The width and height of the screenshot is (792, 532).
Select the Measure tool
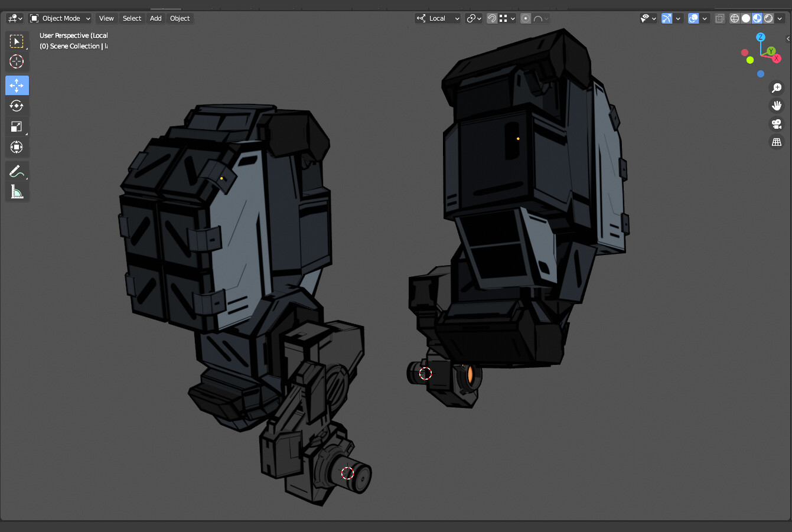click(x=17, y=191)
